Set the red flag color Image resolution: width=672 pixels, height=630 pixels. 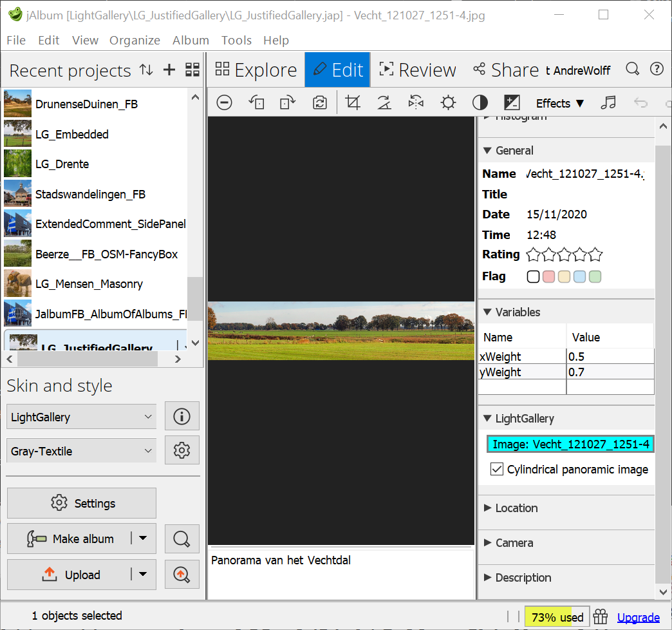(x=548, y=276)
